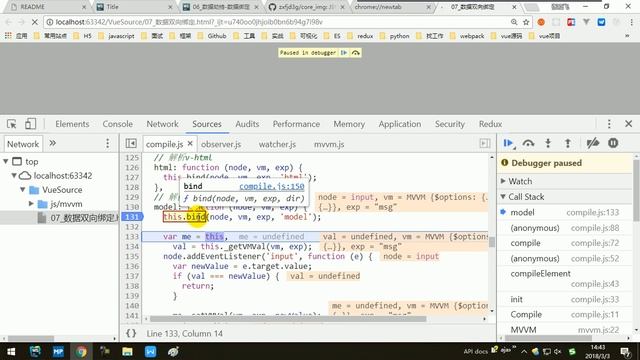The width and height of the screenshot is (640, 360).
Task: Show more bookmarks overflow chevron
Action: [627, 36]
